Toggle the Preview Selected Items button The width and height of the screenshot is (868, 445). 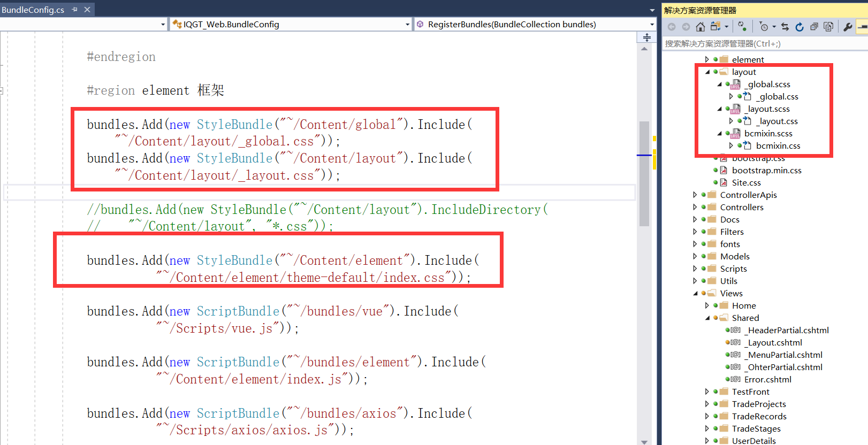862,27
